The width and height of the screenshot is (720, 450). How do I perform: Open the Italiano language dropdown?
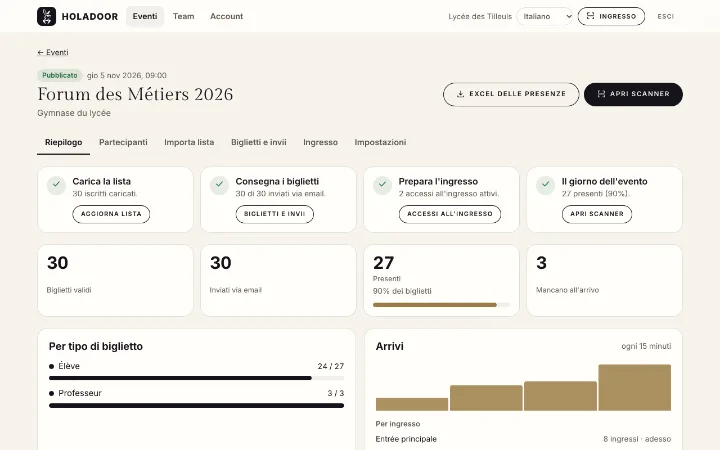pos(545,17)
